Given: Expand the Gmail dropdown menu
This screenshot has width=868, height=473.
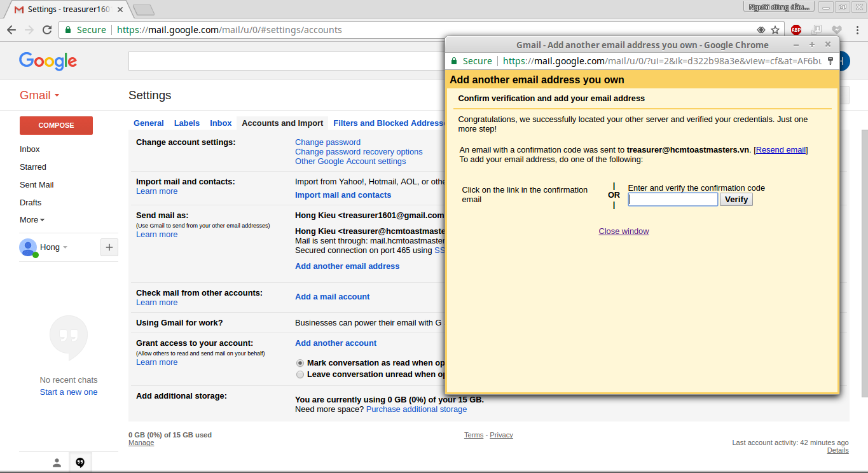Looking at the screenshot, I should (39, 95).
